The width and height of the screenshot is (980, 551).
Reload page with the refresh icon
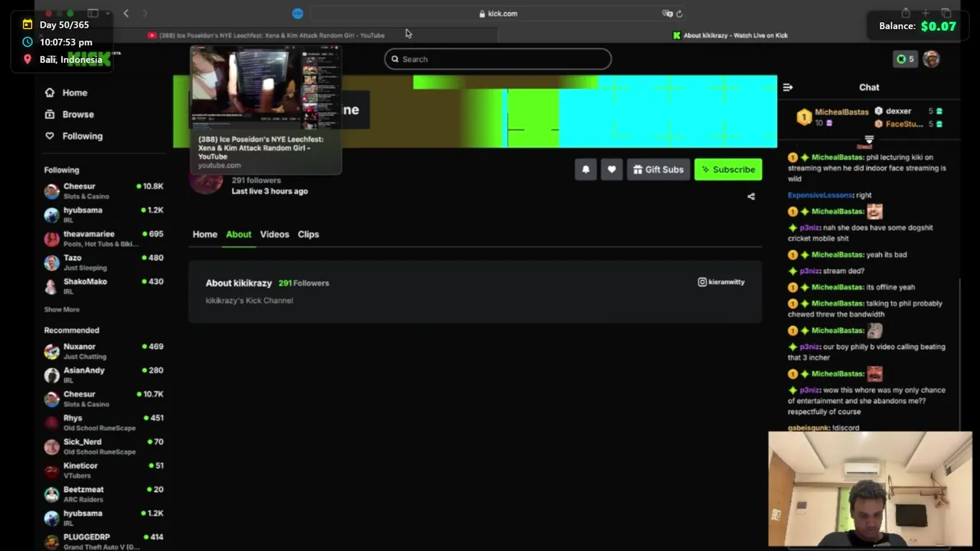(x=679, y=13)
